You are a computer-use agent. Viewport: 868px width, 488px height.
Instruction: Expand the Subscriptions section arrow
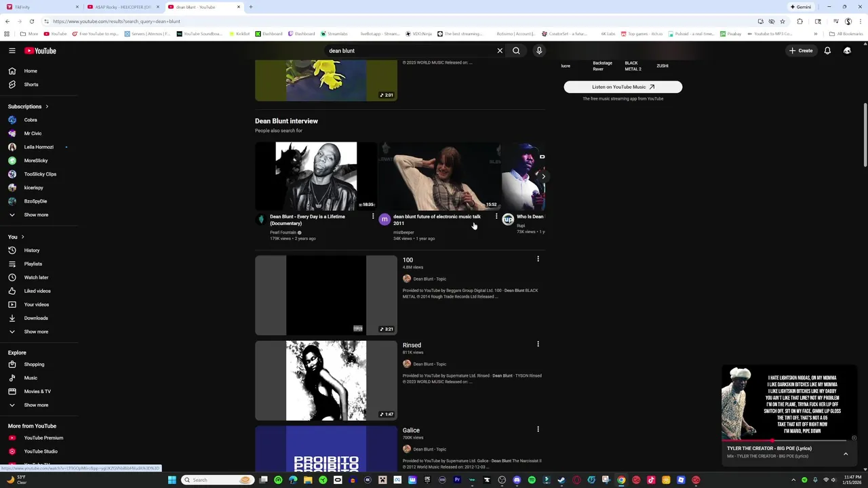[47, 106]
